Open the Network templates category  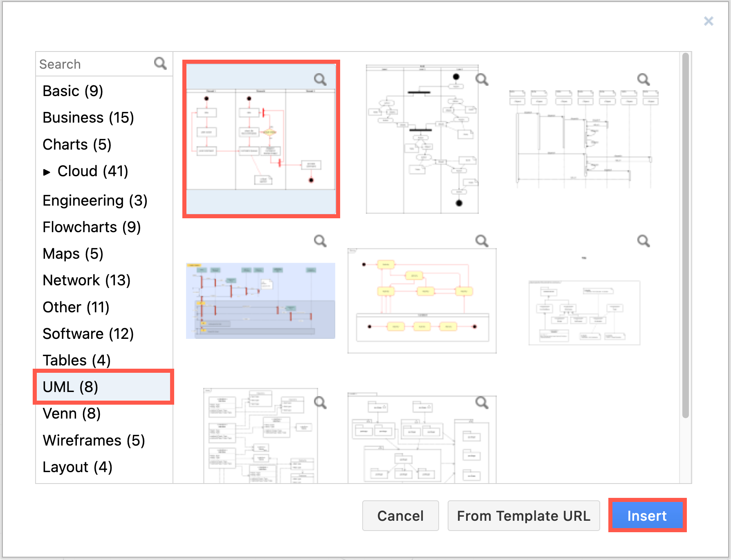(86, 280)
